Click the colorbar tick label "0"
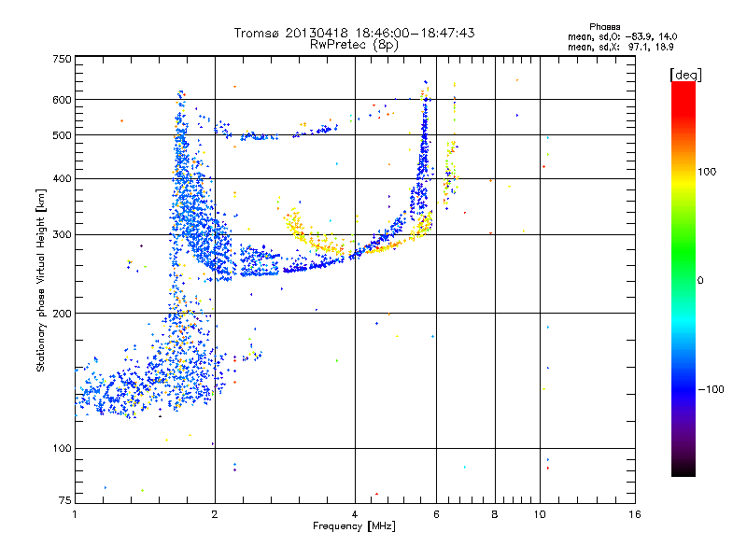Image resolution: width=747 pixels, height=560 pixels. (x=699, y=281)
